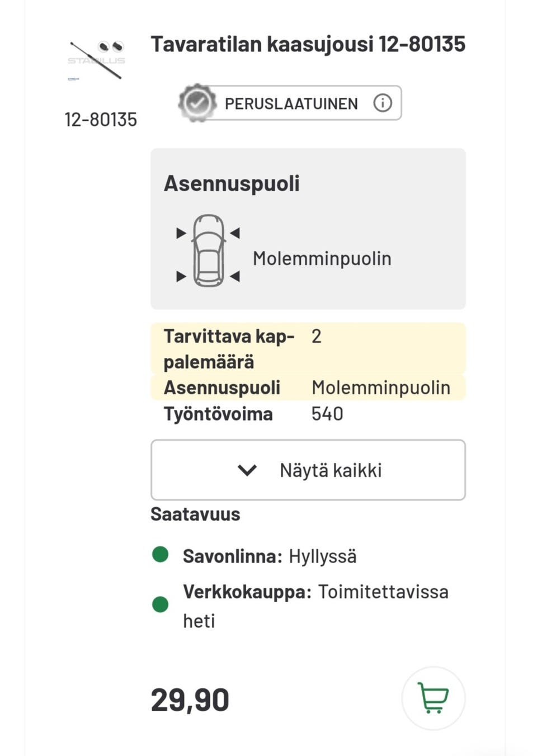Open product info via the info icon
This screenshot has width=537, height=756.
point(383,102)
